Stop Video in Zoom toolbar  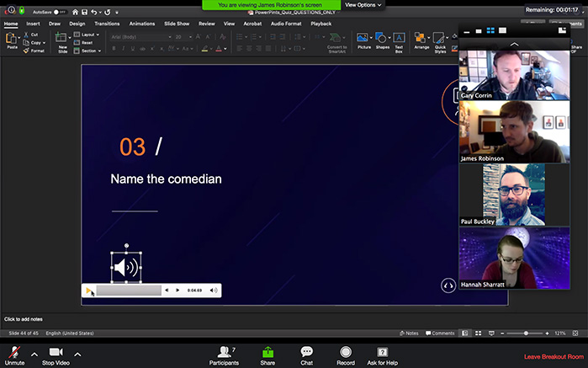pyautogui.click(x=56, y=355)
